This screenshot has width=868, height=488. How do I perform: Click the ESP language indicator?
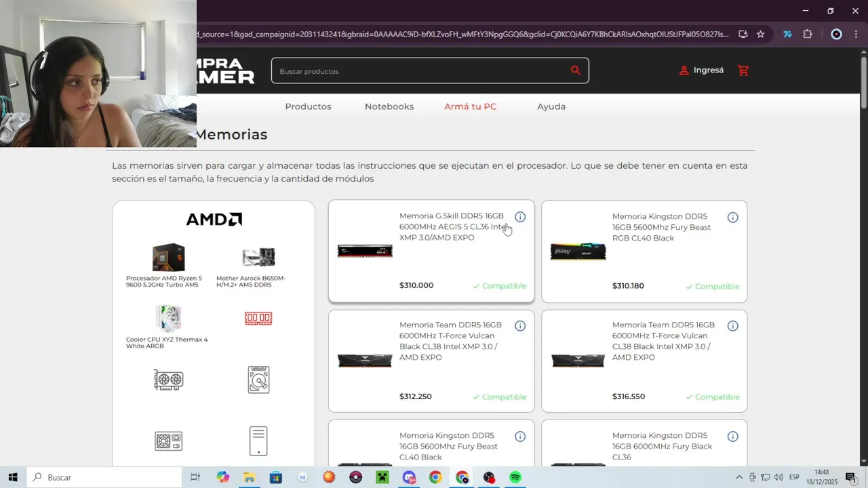[794, 477]
